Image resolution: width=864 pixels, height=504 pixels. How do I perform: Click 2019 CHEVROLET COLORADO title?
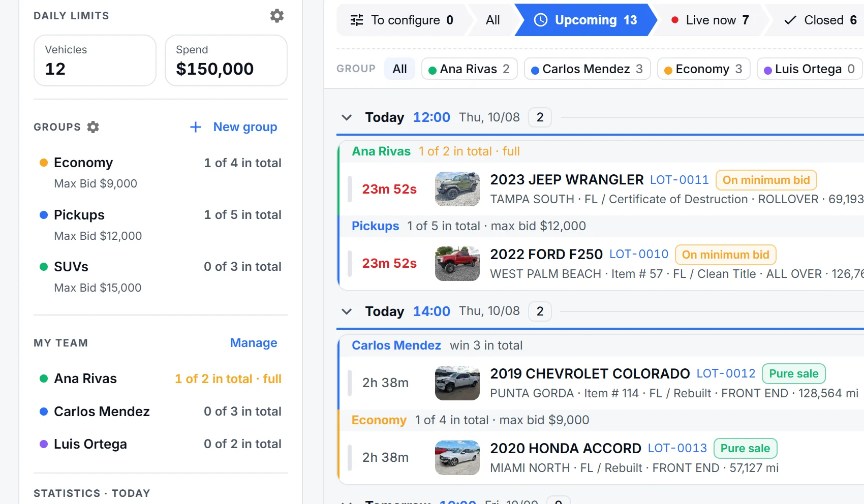(590, 374)
